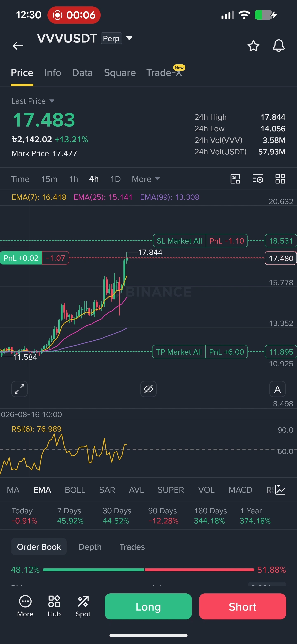Tap the SL PnL -1.10 label

(226, 241)
